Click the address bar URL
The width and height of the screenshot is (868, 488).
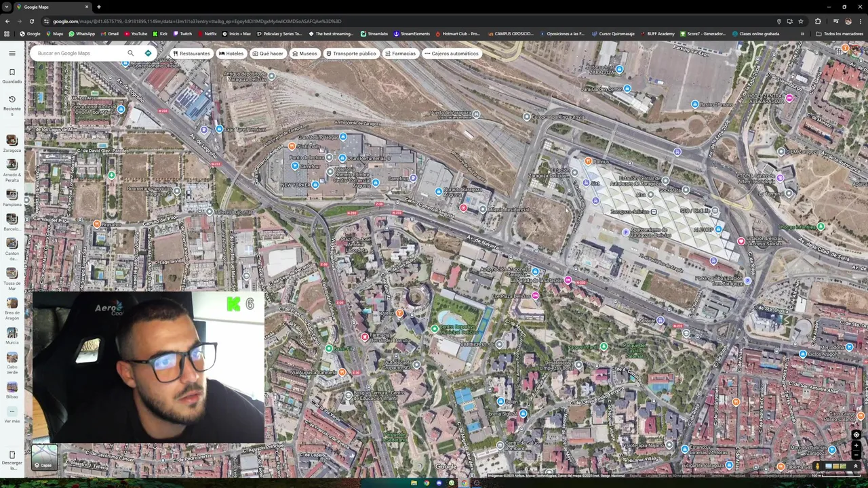(x=197, y=21)
